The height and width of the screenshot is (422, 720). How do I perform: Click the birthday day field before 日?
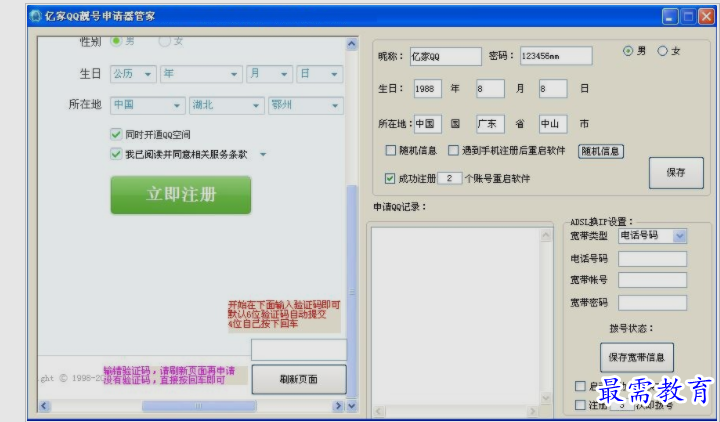(553, 89)
